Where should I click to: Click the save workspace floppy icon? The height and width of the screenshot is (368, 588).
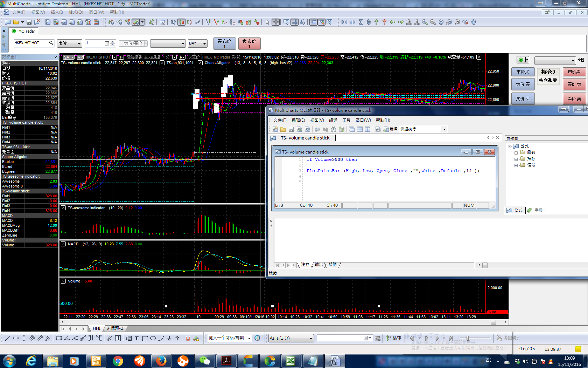[29, 22]
